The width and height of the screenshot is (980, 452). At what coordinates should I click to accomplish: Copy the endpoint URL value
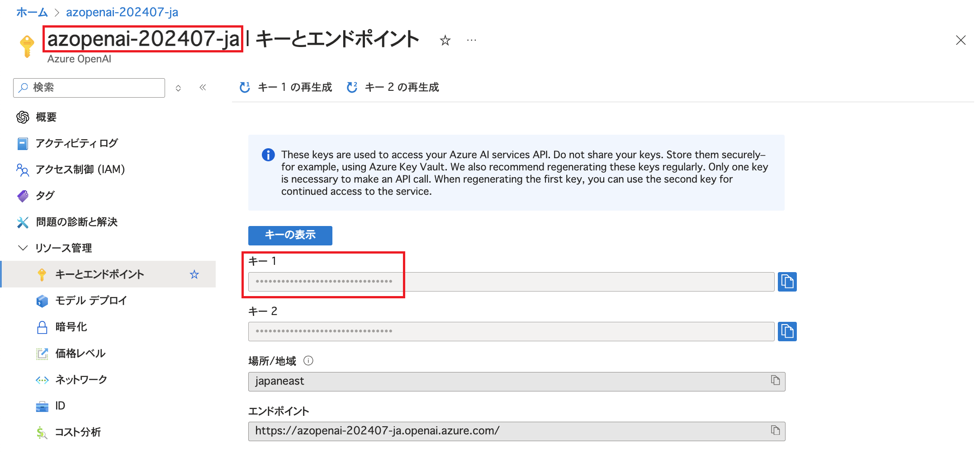pyautogui.click(x=775, y=430)
